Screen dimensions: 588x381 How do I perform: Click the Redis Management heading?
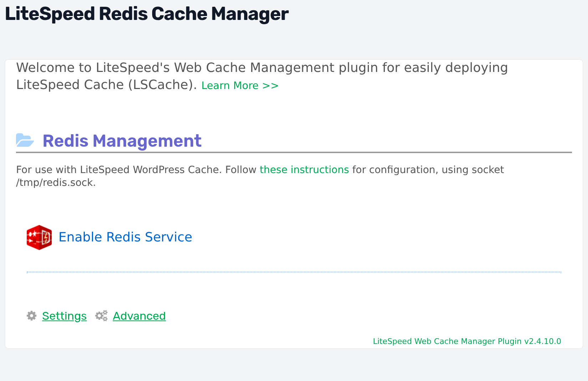coord(122,141)
